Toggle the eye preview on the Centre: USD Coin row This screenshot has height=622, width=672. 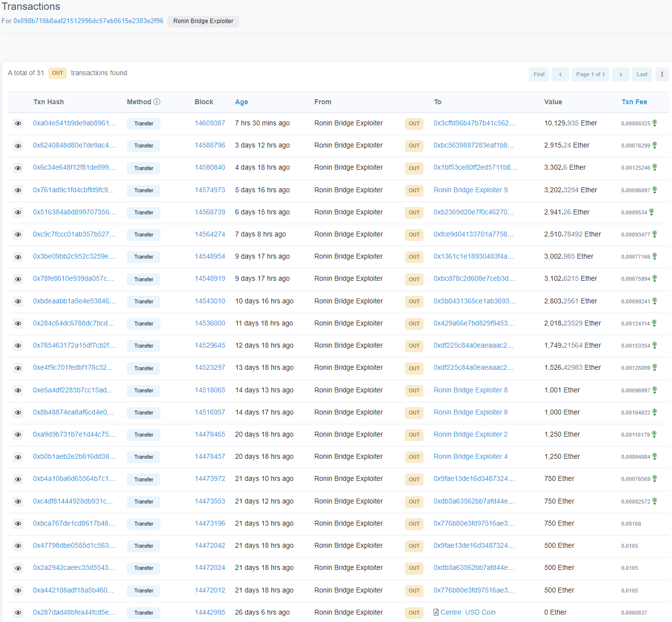[x=18, y=613]
